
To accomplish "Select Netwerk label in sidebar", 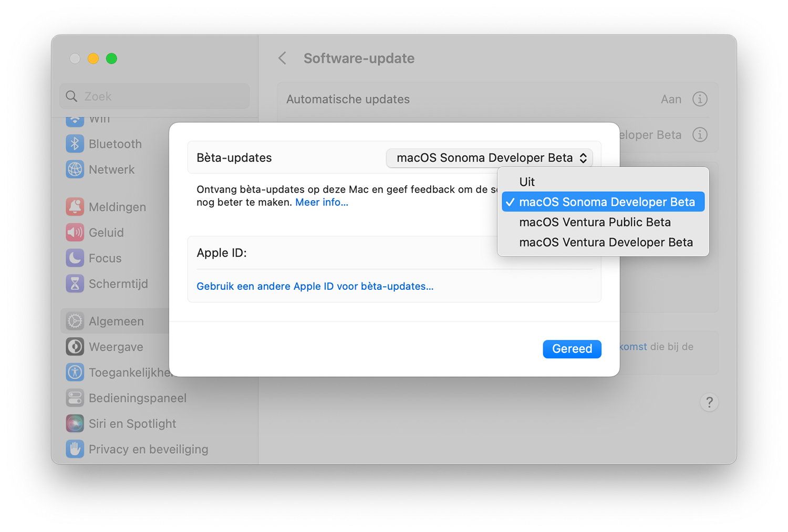I will point(111,170).
